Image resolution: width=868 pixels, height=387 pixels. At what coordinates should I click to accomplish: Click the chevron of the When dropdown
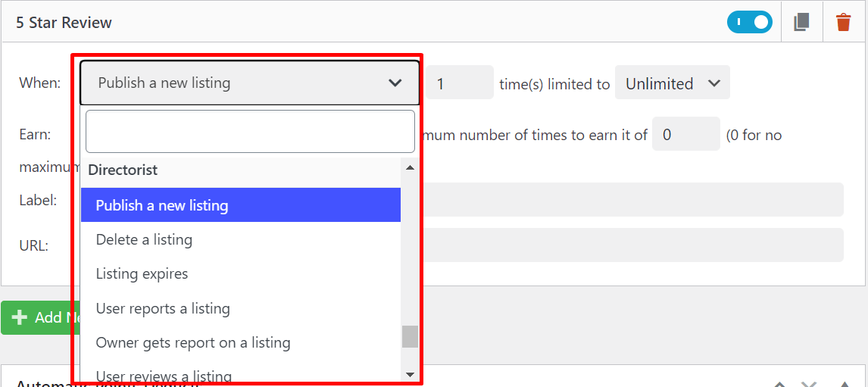click(395, 83)
